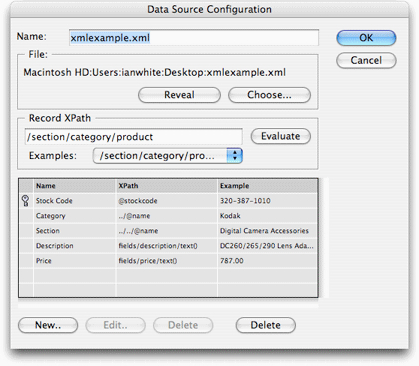The height and width of the screenshot is (366, 419).
Task: Select the Stock Code row
Action: pos(168,201)
